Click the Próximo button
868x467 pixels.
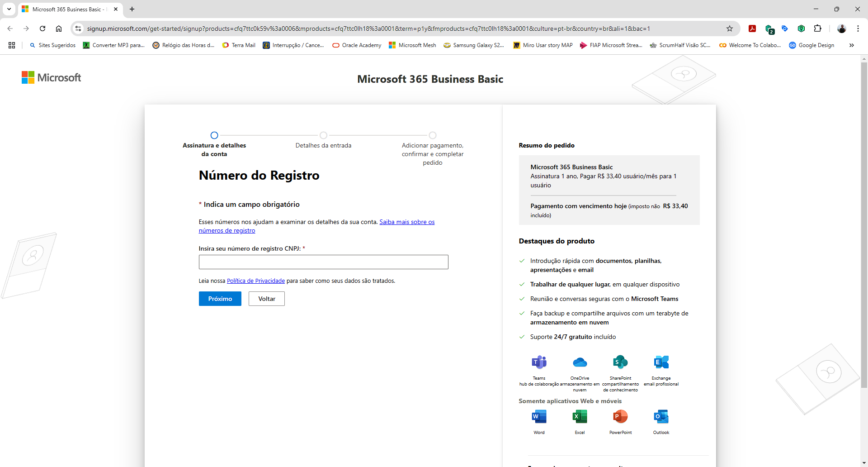tap(220, 299)
